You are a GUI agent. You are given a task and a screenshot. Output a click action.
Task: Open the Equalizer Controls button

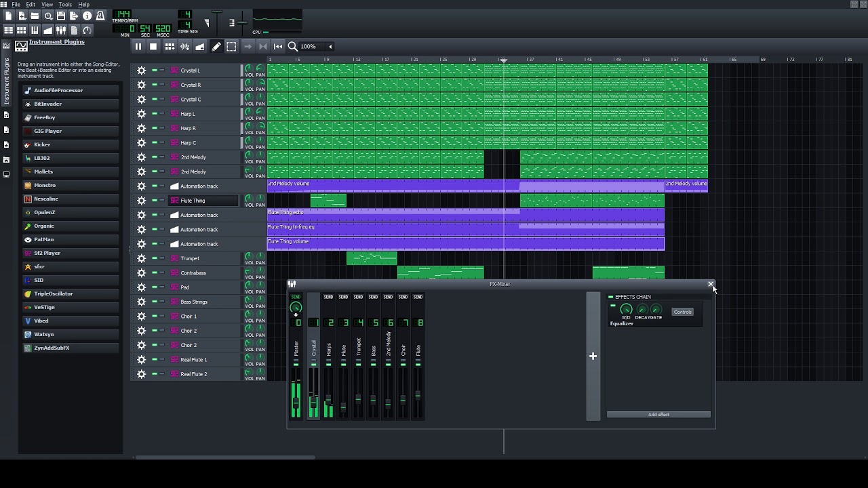682,312
